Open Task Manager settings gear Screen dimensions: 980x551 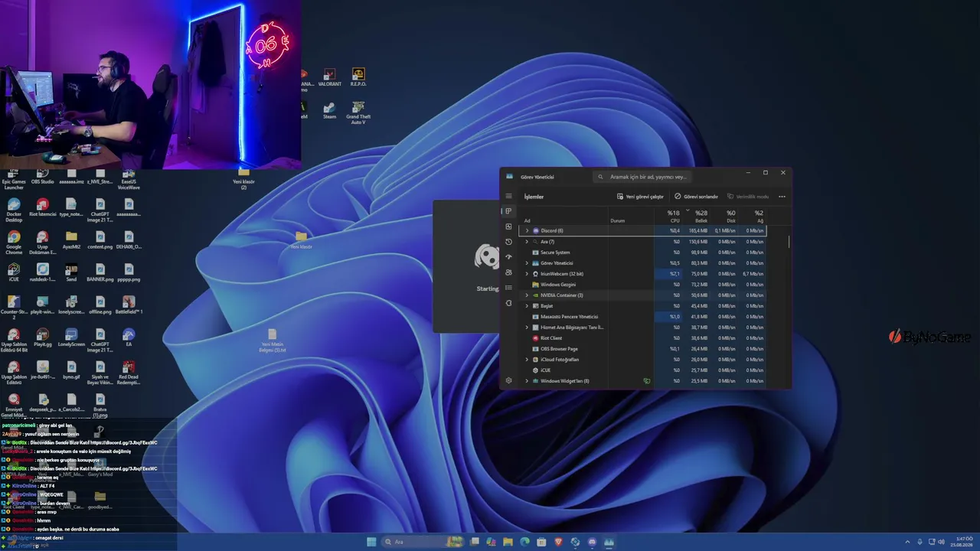click(508, 380)
